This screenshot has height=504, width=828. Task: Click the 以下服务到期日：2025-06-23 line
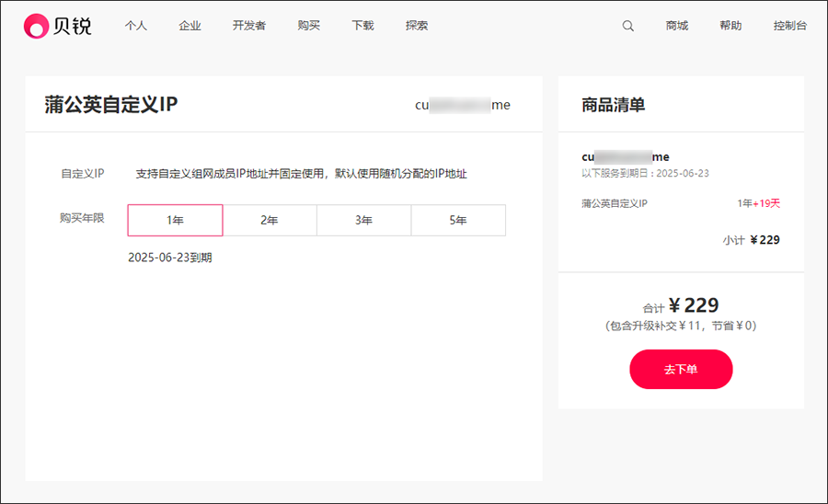coord(645,173)
